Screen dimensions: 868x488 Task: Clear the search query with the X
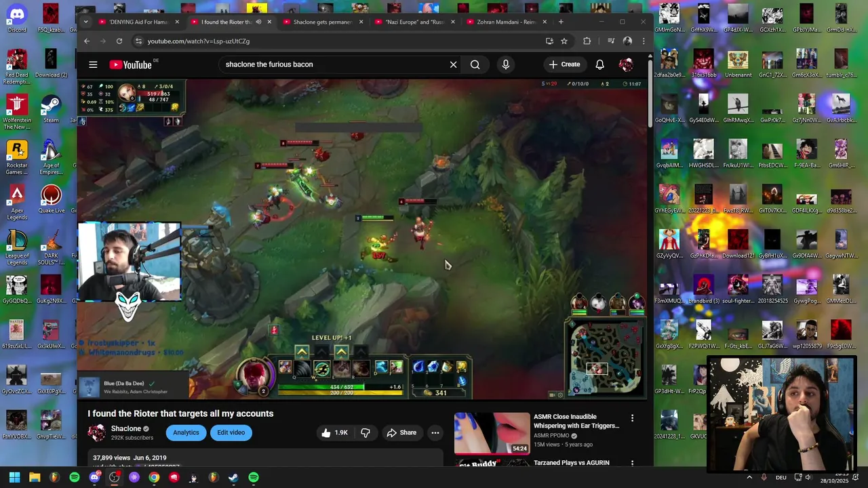(x=453, y=64)
